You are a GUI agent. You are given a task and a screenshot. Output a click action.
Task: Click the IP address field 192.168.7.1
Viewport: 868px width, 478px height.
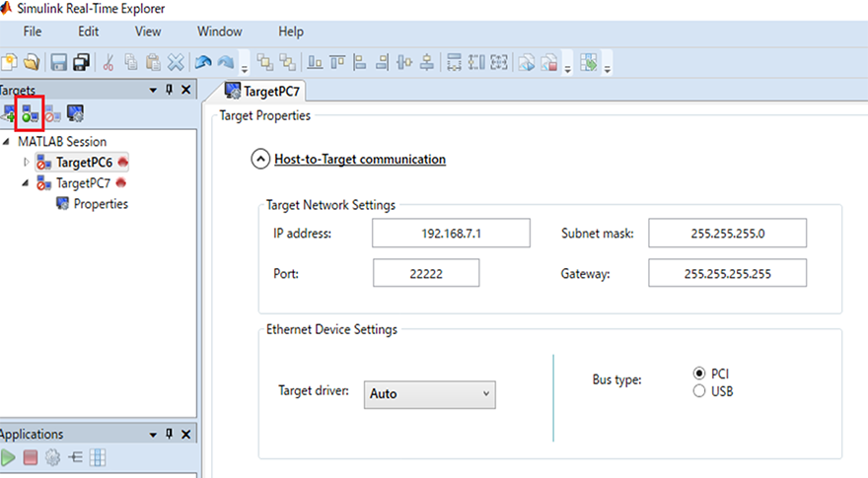pos(451,233)
